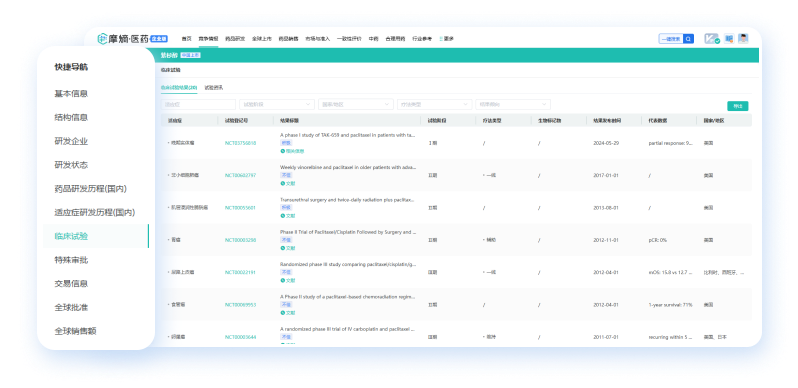Screen dimensions: 798x388
Task: Open NCT link in IV carboplatin trial row
Action: (x=240, y=337)
